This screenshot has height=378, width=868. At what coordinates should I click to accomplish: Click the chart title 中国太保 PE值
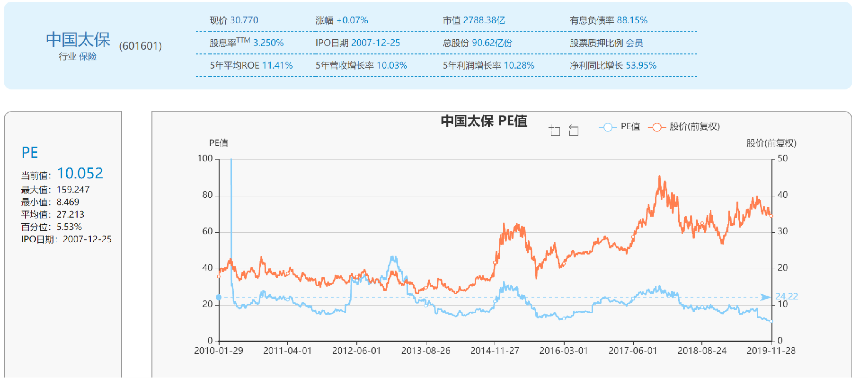(484, 121)
